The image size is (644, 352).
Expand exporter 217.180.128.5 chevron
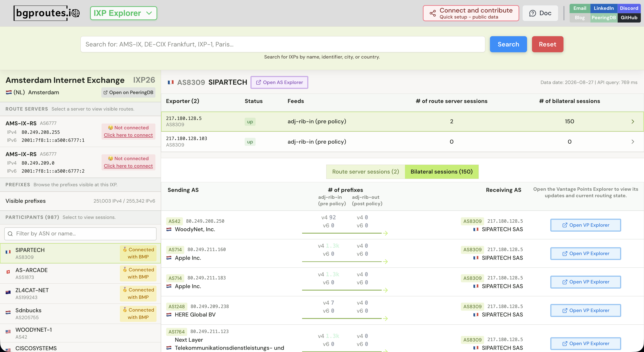click(633, 122)
